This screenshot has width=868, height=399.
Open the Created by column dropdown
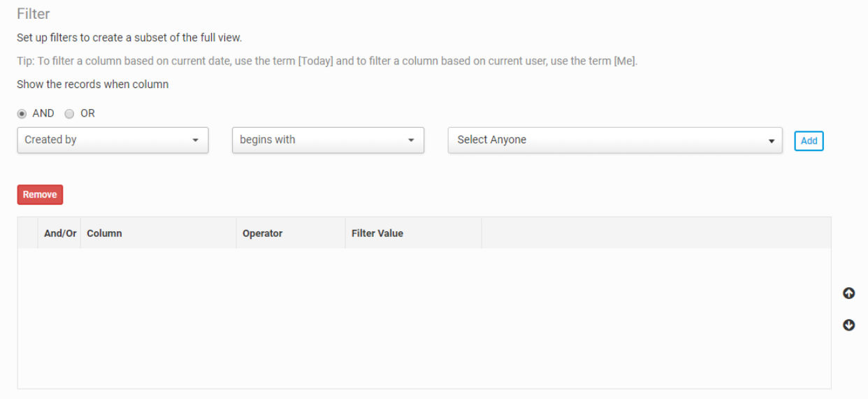(x=113, y=140)
